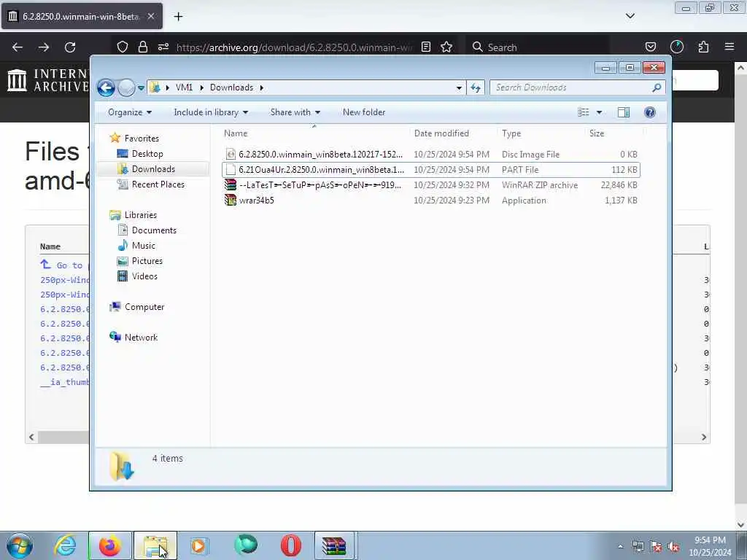Open Opera from the taskbar
Image resolution: width=747 pixels, height=560 pixels.
[x=290, y=545]
